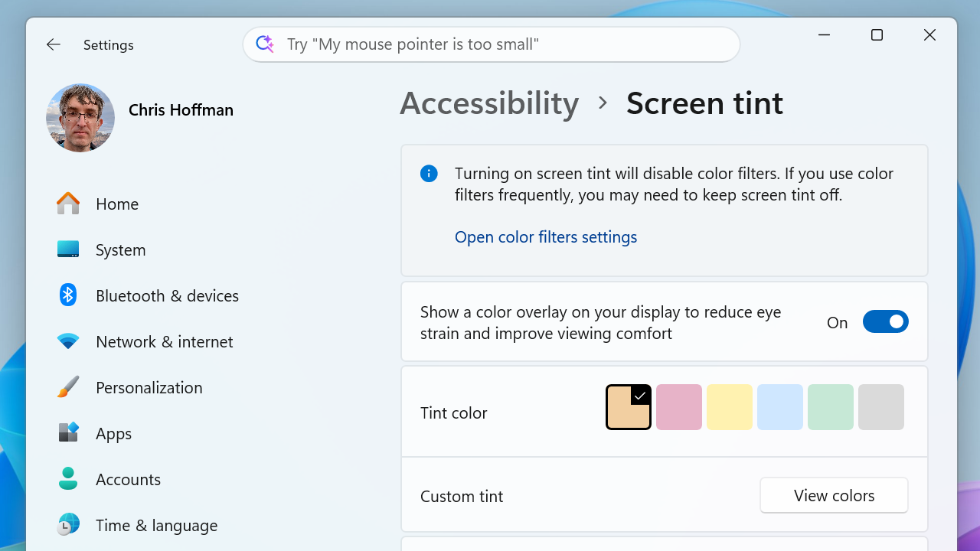The height and width of the screenshot is (551, 980).
Task: Click into the settings search box
Action: tap(492, 44)
